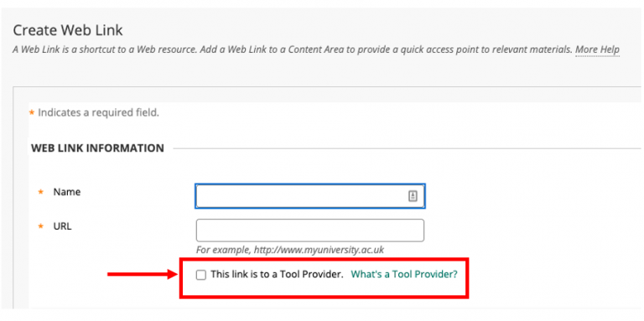Click asterisk before 'Indicates a required field'
Viewport: 644px width, 321px height.
32,112
